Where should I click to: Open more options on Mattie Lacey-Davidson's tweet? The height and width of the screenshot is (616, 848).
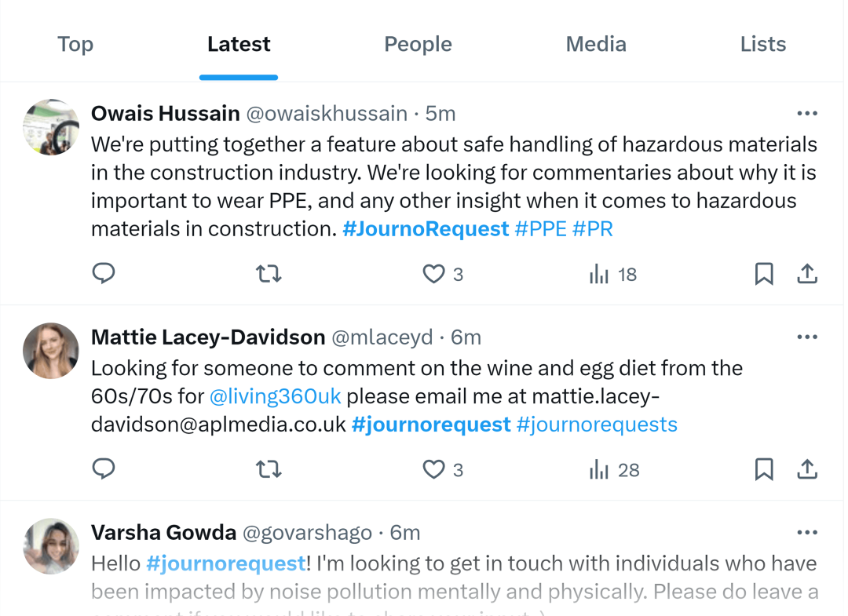[807, 337]
